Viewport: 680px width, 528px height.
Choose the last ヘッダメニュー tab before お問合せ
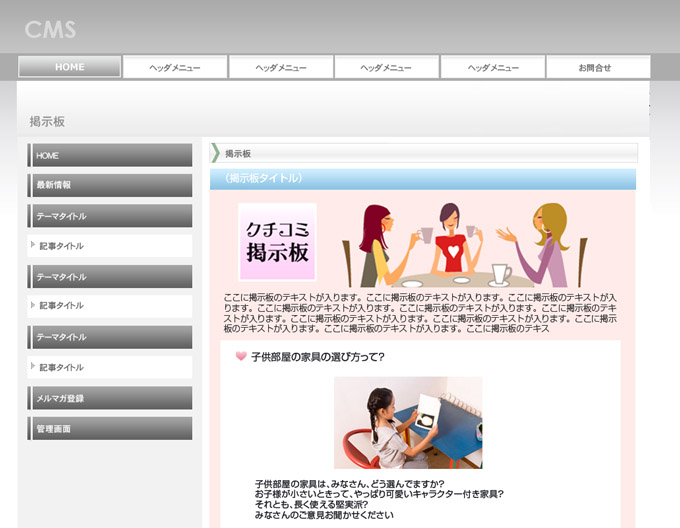tap(492, 67)
